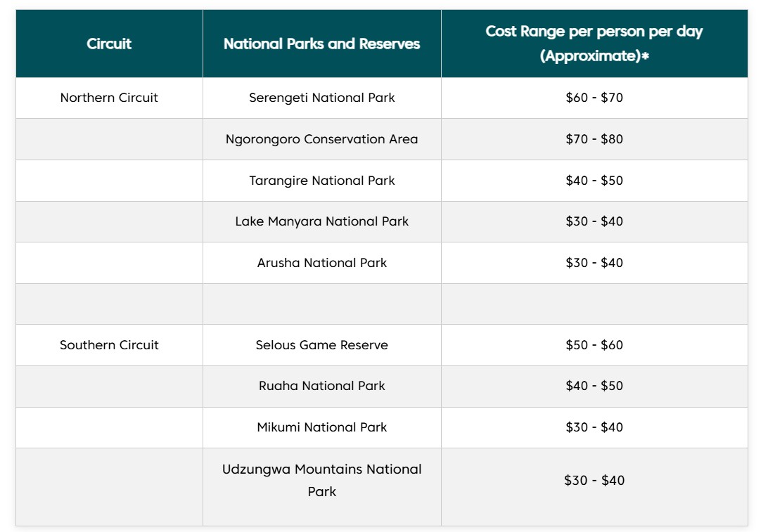
Task: Select Udzungwa Mountains National Park cell
Action: click(x=322, y=487)
